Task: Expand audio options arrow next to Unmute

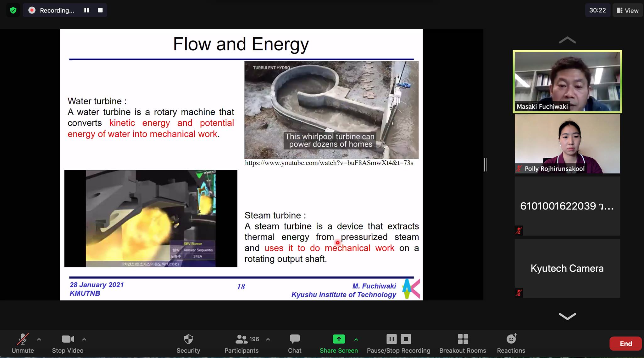Action: 39,339
